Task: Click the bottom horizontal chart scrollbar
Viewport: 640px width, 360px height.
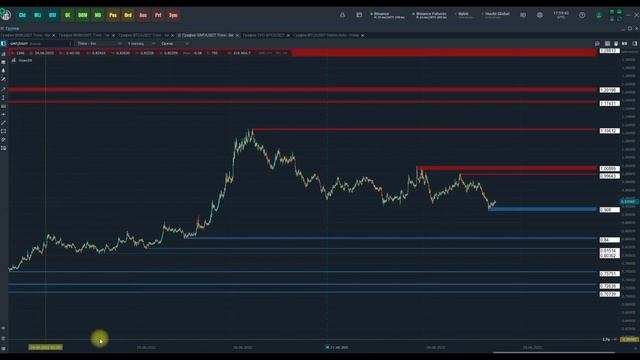Action: 553,352
